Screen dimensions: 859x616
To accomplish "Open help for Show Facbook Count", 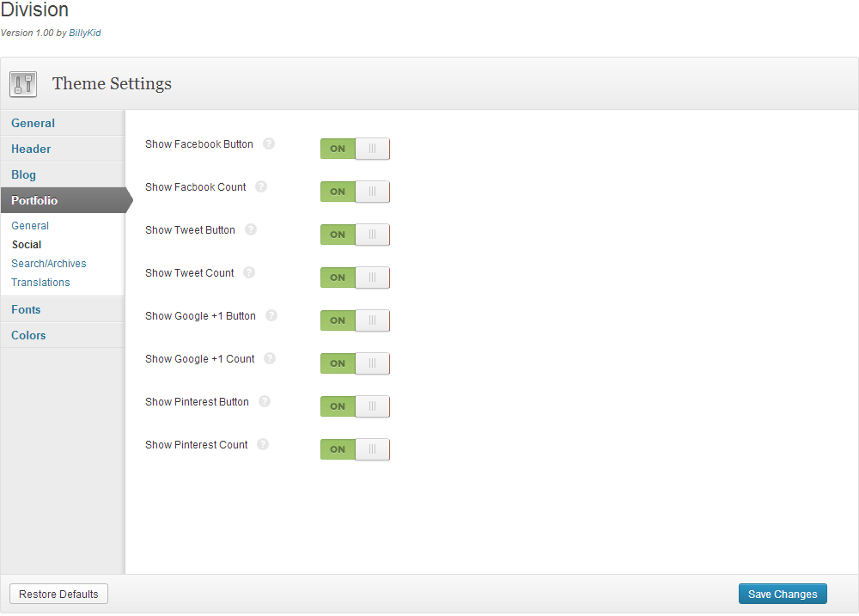I will click(x=261, y=187).
